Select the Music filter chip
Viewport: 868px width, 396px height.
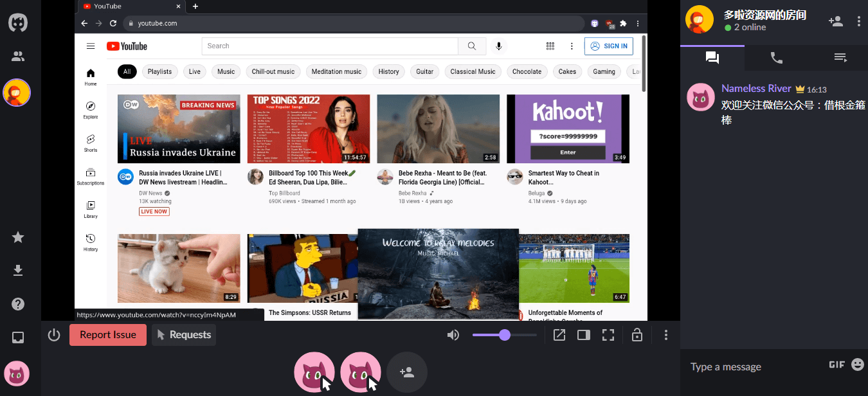coord(226,71)
